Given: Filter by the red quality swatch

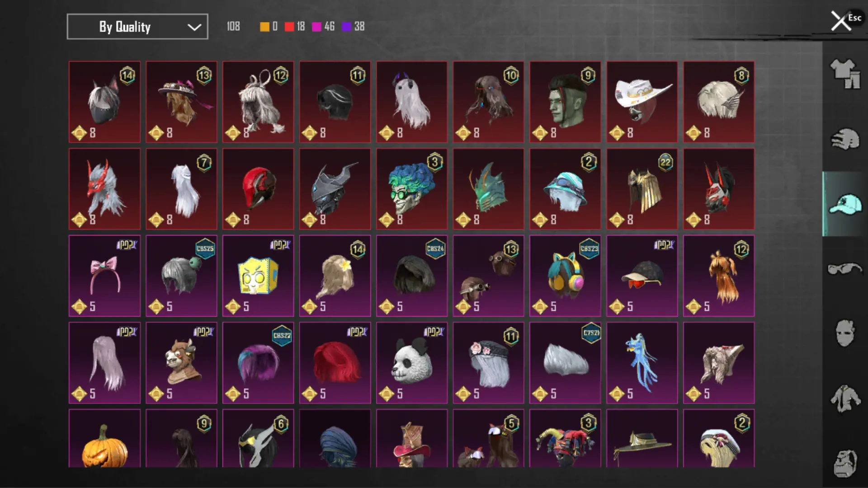Looking at the screenshot, I should [x=289, y=27].
